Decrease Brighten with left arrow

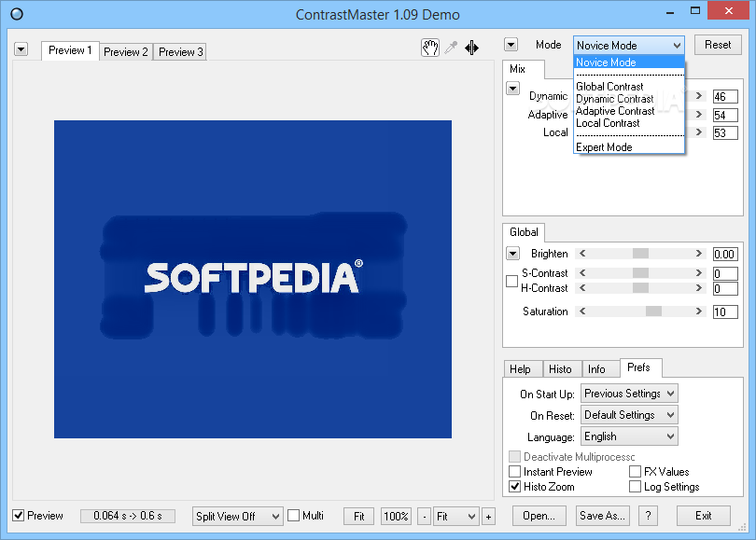point(582,254)
